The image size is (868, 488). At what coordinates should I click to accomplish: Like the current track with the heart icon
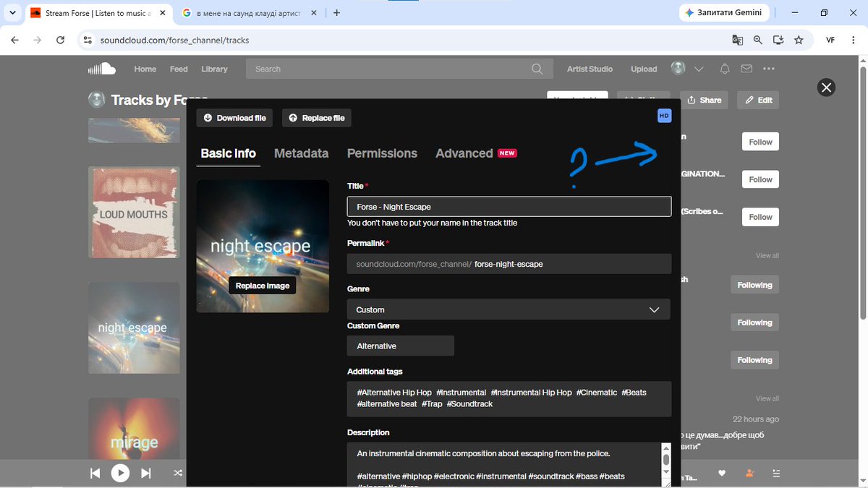721,473
